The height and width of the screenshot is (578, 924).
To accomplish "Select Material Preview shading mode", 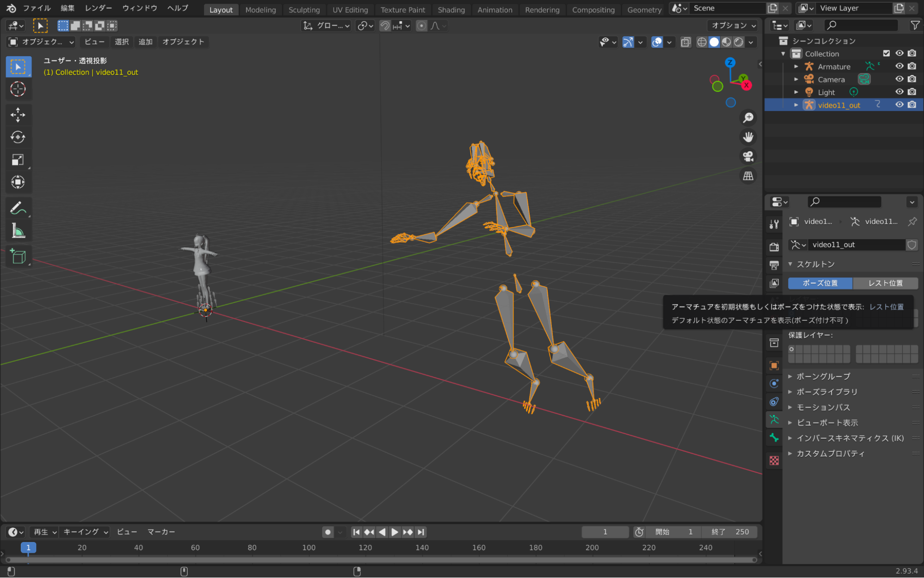I will 727,42.
